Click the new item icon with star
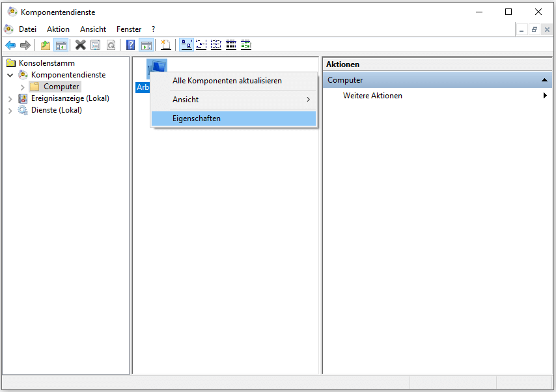Image resolution: width=556 pixels, height=392 pixels. (x=166, y=45)
